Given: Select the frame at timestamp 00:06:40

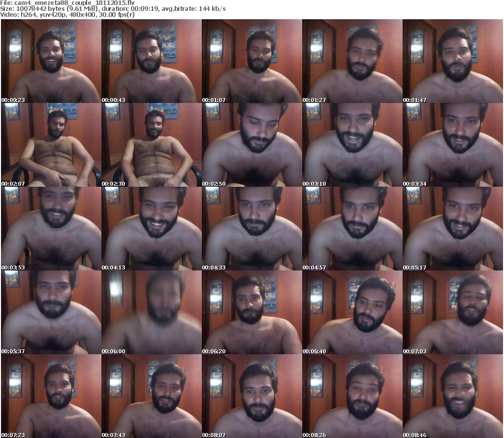Looking at the screenshot, I should click(x=352, y=312).
